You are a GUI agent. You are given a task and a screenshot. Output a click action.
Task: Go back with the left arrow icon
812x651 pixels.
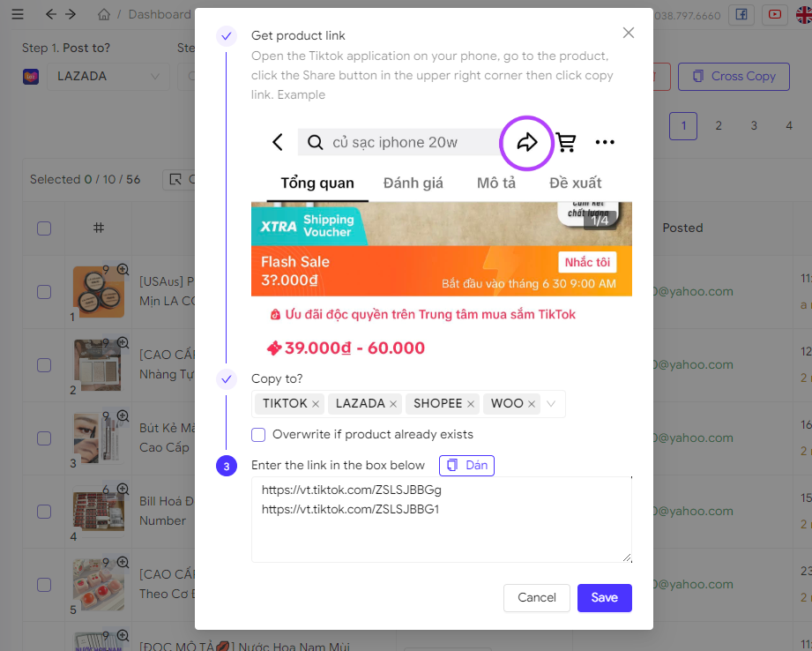point(50,14)
